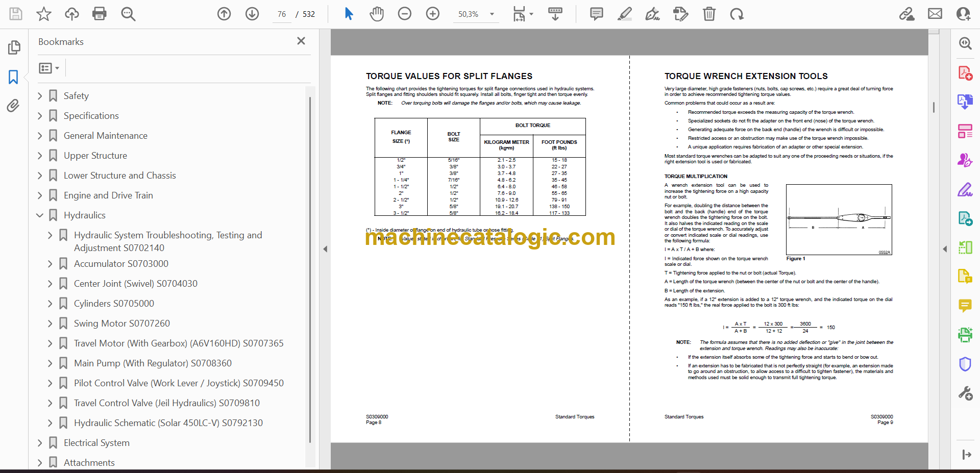Expand the right tools pane

click(966, 455)
